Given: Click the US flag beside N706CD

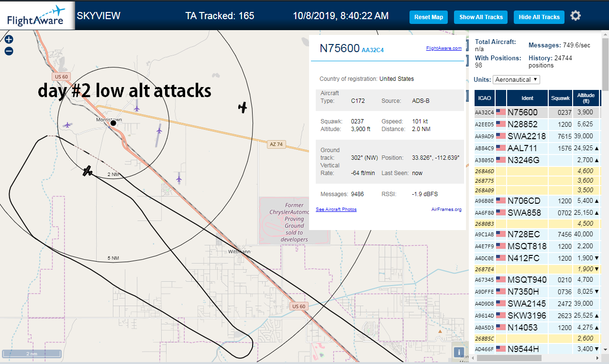Looking at the screenshot, I should tap(501, 201).
